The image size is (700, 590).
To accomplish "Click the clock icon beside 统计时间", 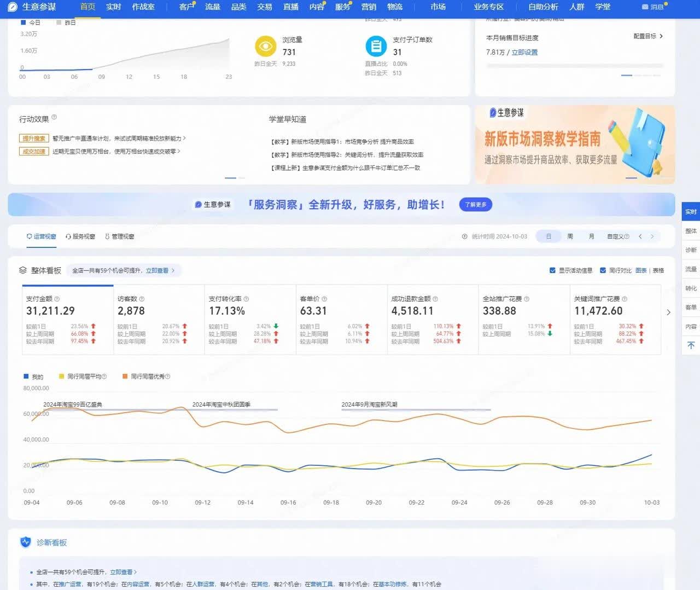I will (x=465, y=236).
